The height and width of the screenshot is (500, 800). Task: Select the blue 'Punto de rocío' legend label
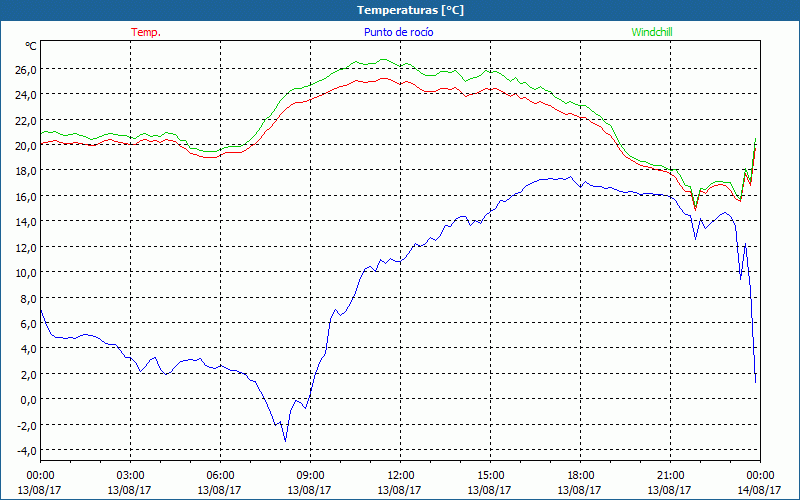tap(398, 32)
